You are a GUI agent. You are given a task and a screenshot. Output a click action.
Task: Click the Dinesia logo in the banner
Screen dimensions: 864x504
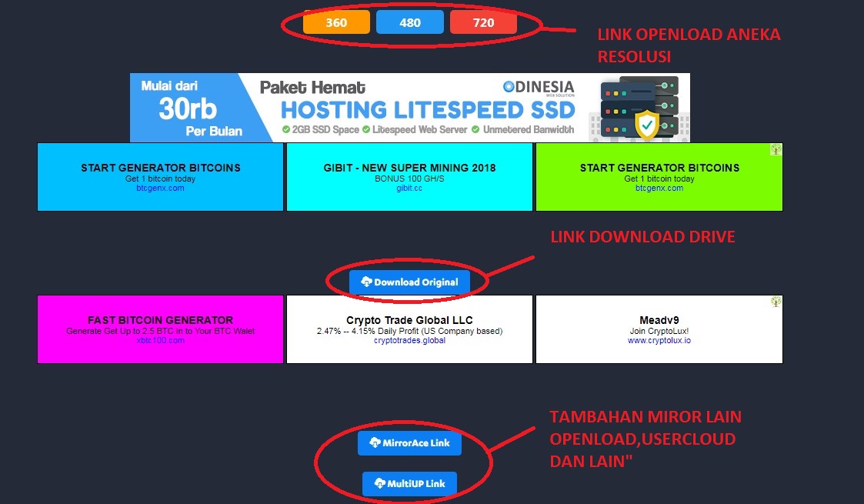[x=539, y=87]
